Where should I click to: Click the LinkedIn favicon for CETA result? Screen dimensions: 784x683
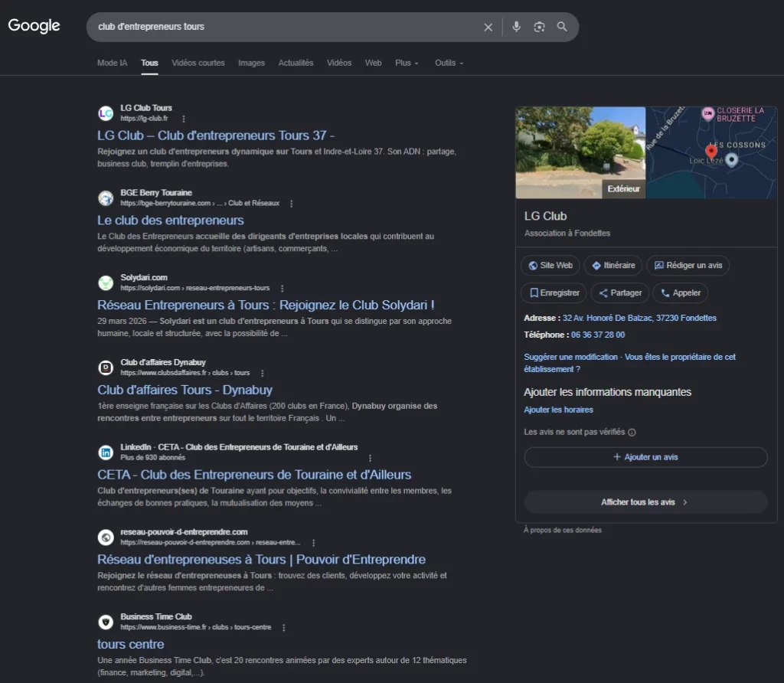click(106, 453)
